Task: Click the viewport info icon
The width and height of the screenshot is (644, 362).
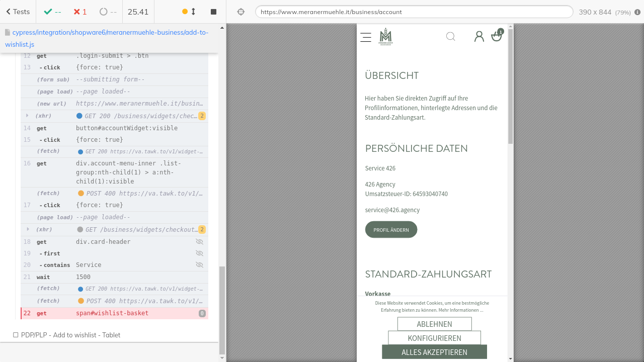Action: (x=637, y=12)
